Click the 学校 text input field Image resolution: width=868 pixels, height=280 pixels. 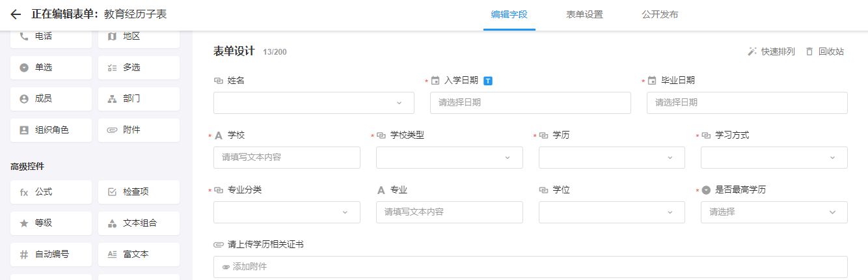pyautogui.click(x=286, y=158)
